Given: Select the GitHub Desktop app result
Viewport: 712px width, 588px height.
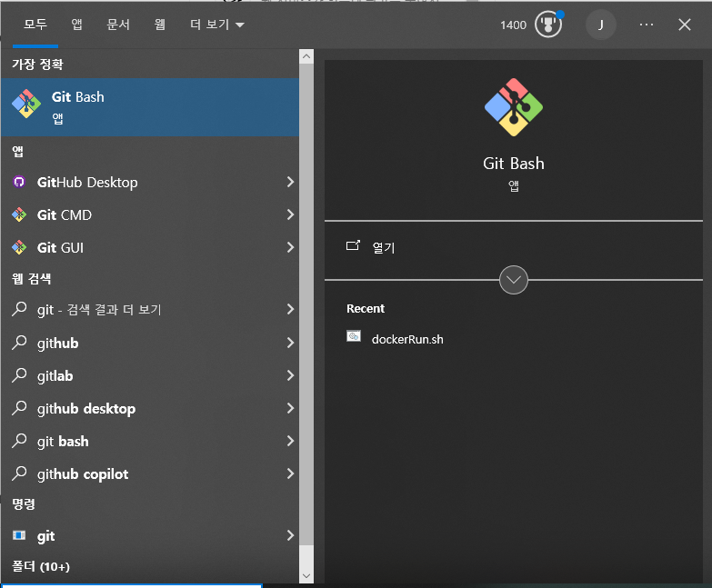Looking at the screenshot, I should [150, 182].
